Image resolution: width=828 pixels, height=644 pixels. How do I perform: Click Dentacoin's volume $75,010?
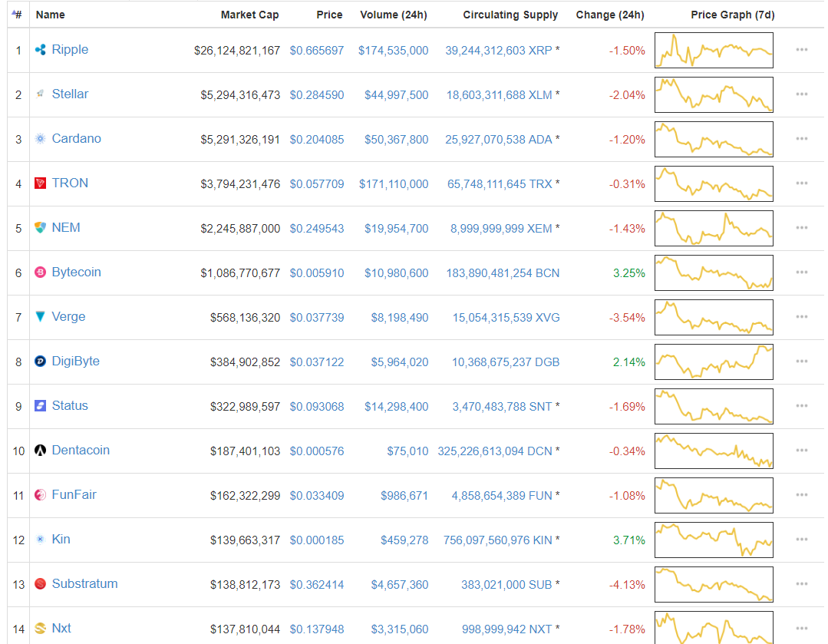click(x=407, y=451)
